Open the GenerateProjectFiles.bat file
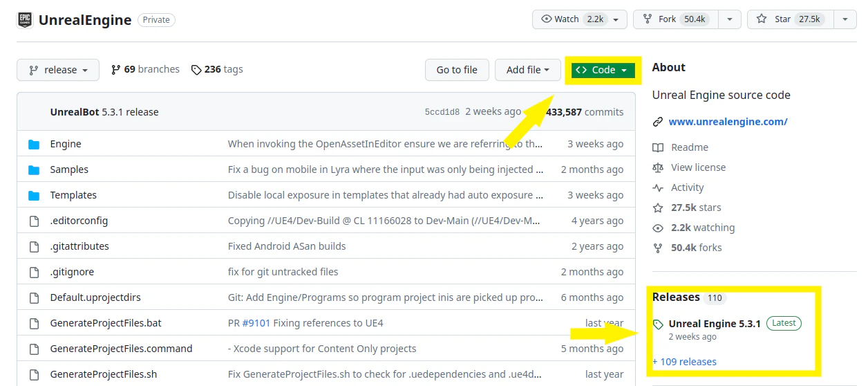Screen dimensions: 868x386 point(106,323)
